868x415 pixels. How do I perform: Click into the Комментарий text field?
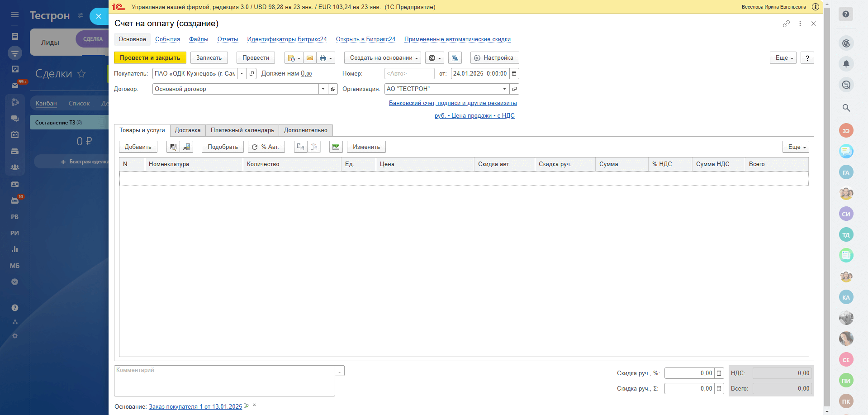tap(224, 381)
